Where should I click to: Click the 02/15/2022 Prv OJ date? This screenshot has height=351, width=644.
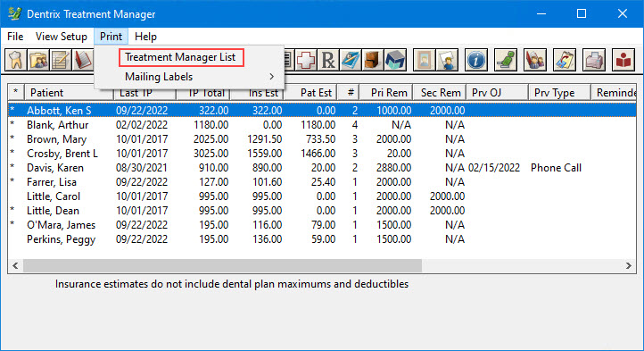click(494, 168)
